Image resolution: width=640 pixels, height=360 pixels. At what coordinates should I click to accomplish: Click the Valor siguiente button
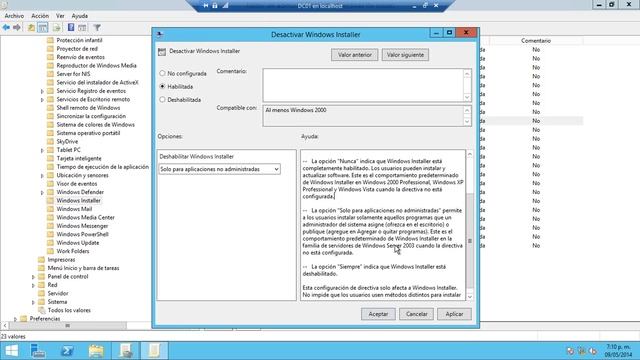(x=405, y=55)
